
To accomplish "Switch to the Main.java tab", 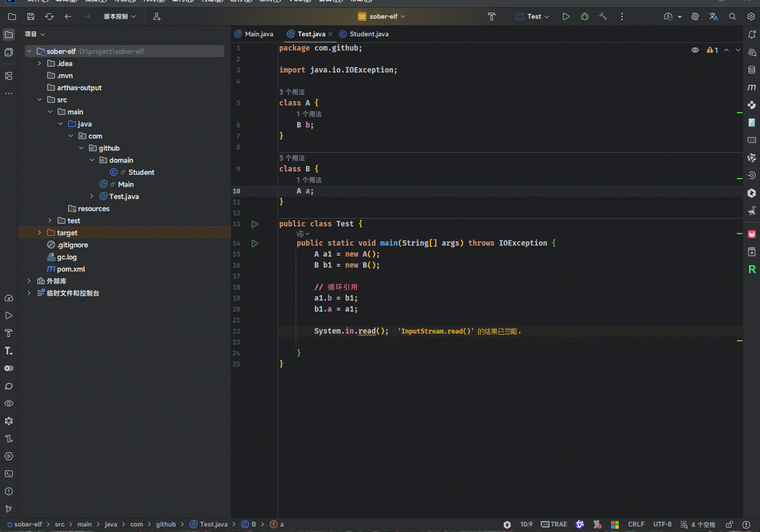I will click(x=254, y=34).
